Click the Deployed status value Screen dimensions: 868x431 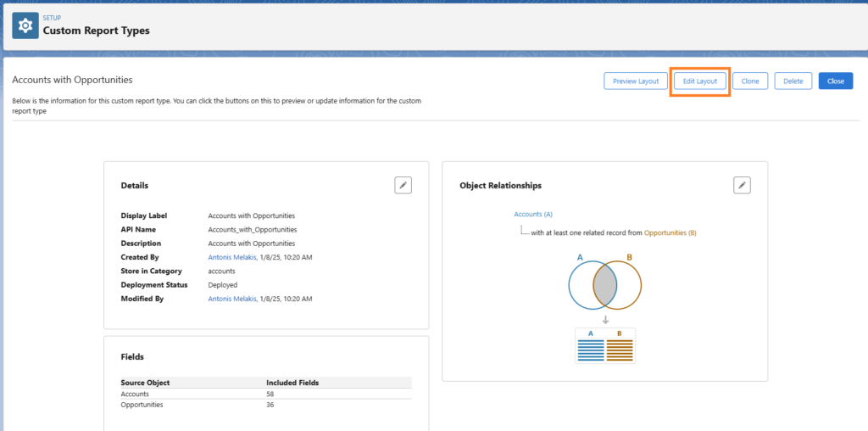click(x=223, y=285)
